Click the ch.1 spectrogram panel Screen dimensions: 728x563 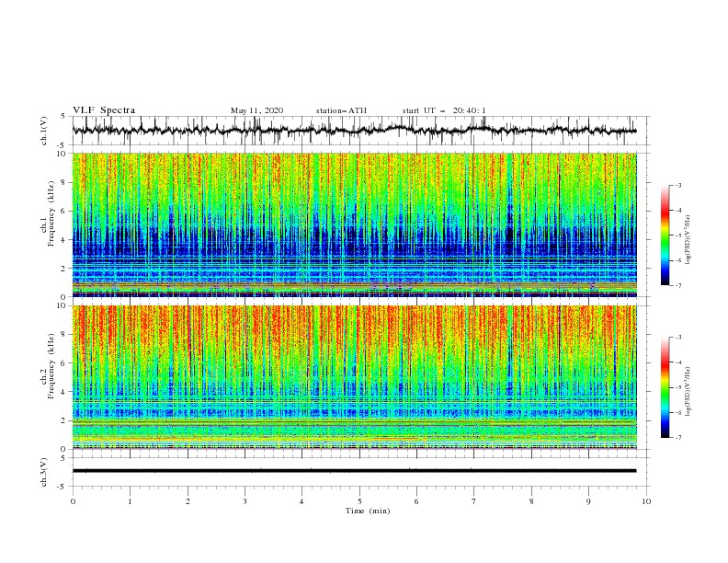(x=354, y=224)
